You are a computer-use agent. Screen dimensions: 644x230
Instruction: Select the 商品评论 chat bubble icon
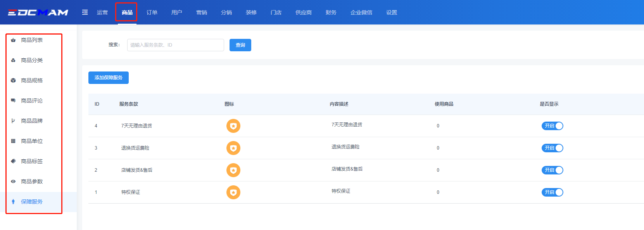point(13,101)
